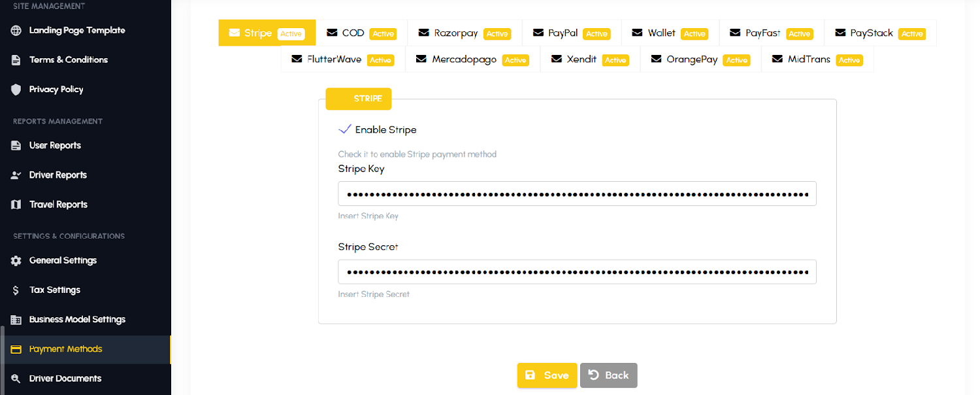
Task: Save the Stripe payment settings
Action: coord(547,375)
